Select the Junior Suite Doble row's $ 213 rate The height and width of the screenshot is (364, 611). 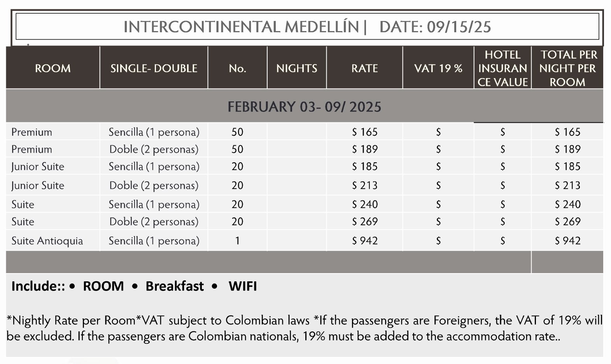coord(364,185)
